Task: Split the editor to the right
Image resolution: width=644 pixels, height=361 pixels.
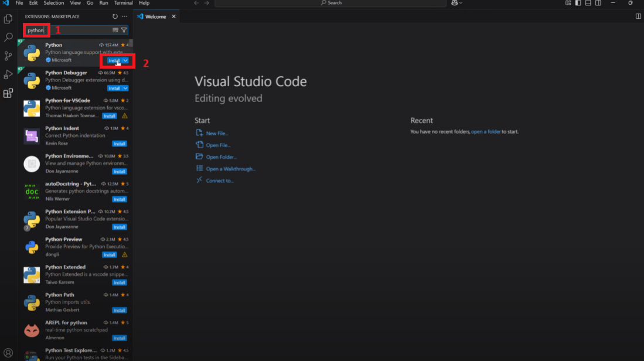Action: pos(638,16)
